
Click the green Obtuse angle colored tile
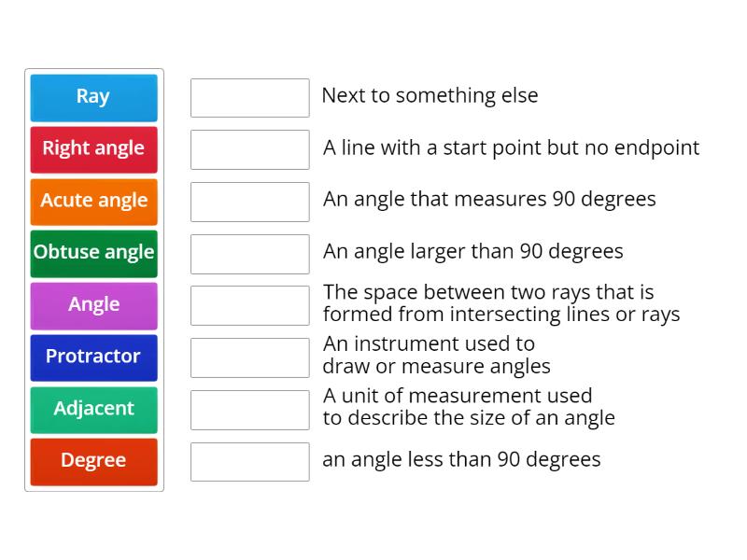[93, 253]
